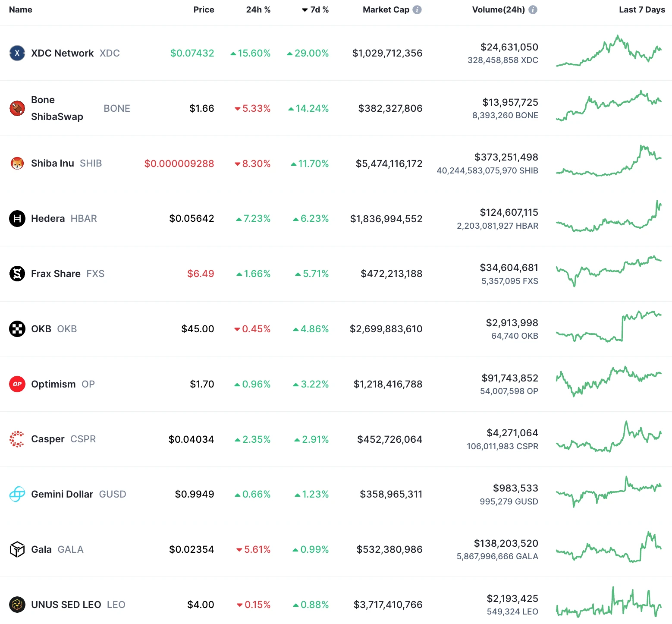
Task: Open the Bone ShibaSwap 7-day sparkline chart
Action: pos(609,106)
